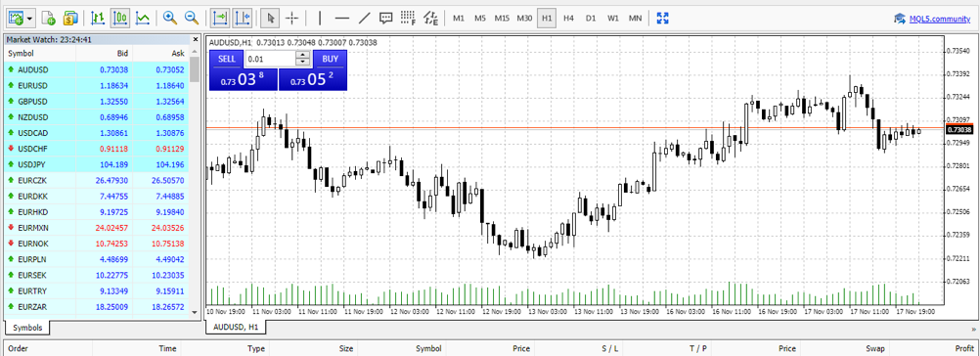Open the Symbols tab

27,328
